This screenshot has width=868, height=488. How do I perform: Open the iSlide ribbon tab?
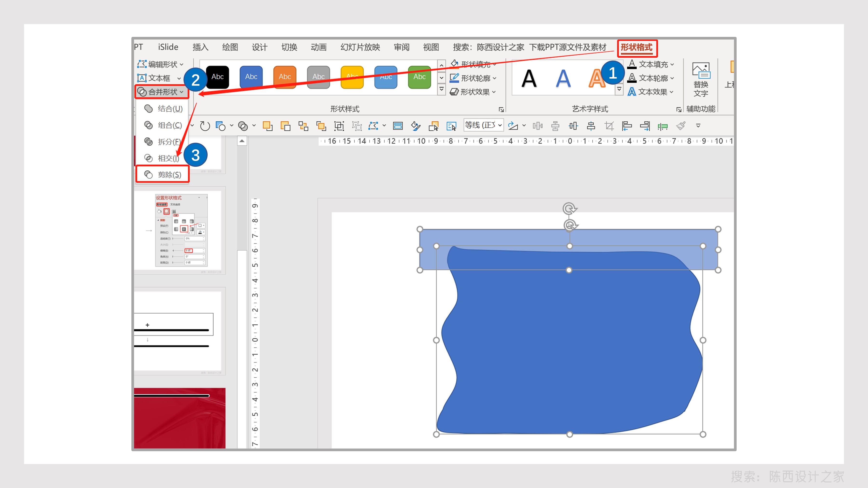(x=168, y=47)
